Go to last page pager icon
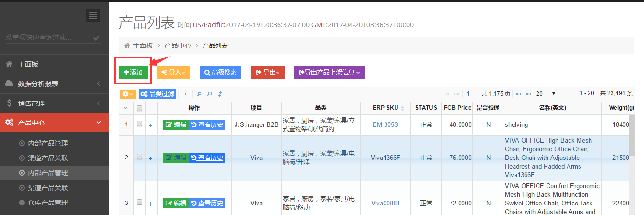 click(528, 94)
